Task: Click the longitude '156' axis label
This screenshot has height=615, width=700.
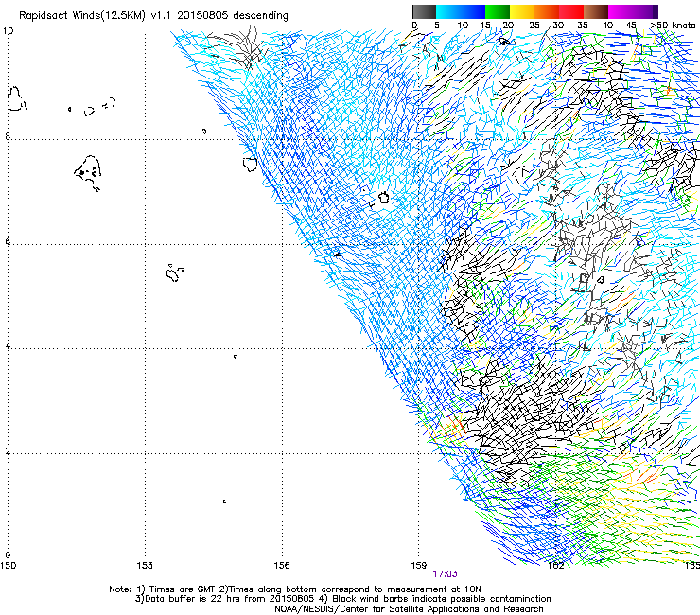Action: coord(282,566)
